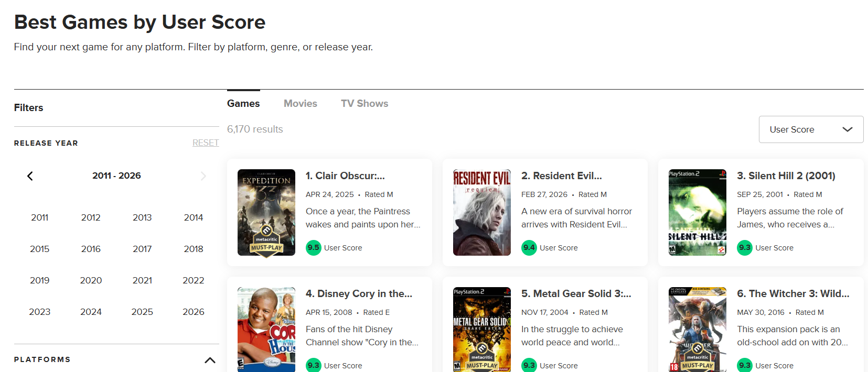Open the '4. Disney Cory in the...' title
868x372 pixels.
click(x=359, y=294)
